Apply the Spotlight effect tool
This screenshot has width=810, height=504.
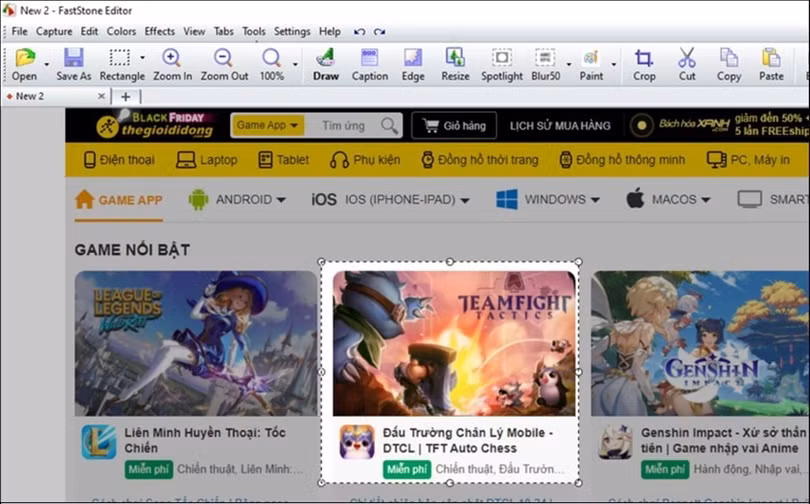[x=501, y=64]
